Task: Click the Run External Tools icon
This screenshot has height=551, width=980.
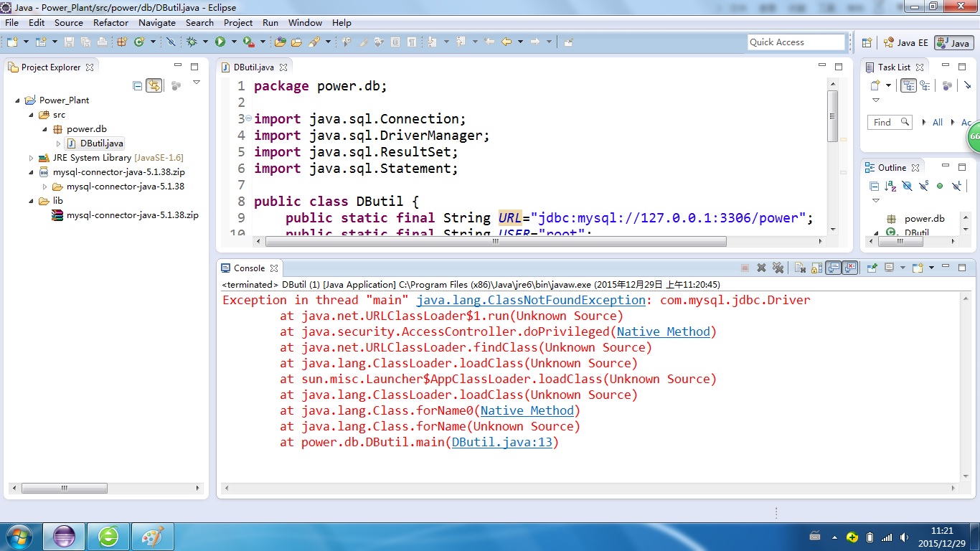Action: click(248, 42)
